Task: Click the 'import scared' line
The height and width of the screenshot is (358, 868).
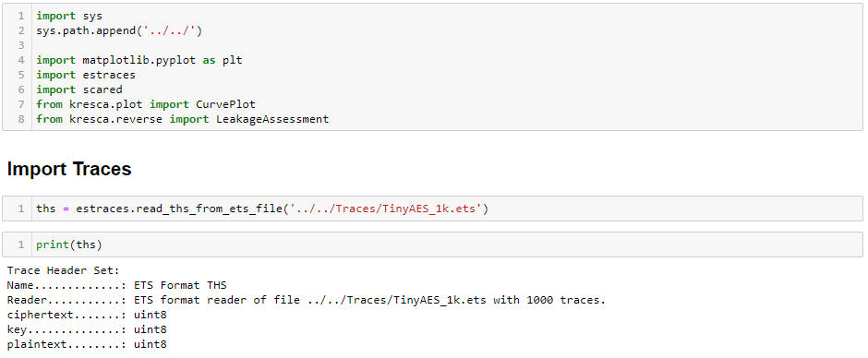Action: [x=79, y=89]
